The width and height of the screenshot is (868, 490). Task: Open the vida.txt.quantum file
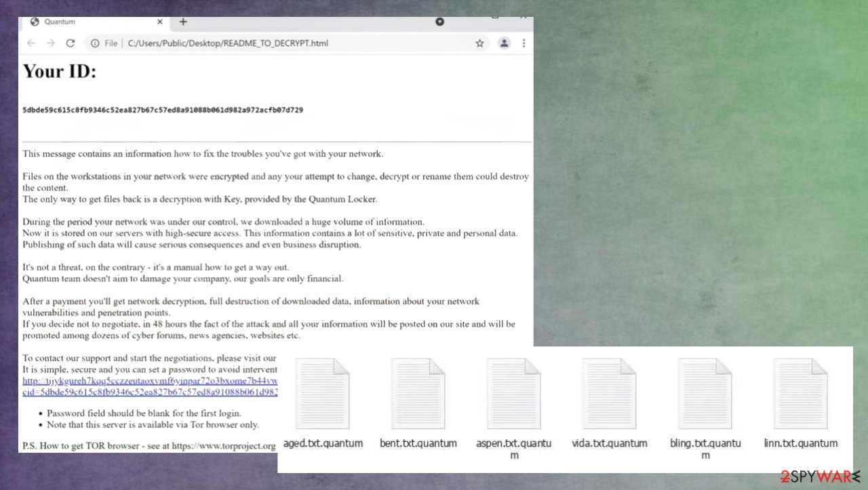609,393
